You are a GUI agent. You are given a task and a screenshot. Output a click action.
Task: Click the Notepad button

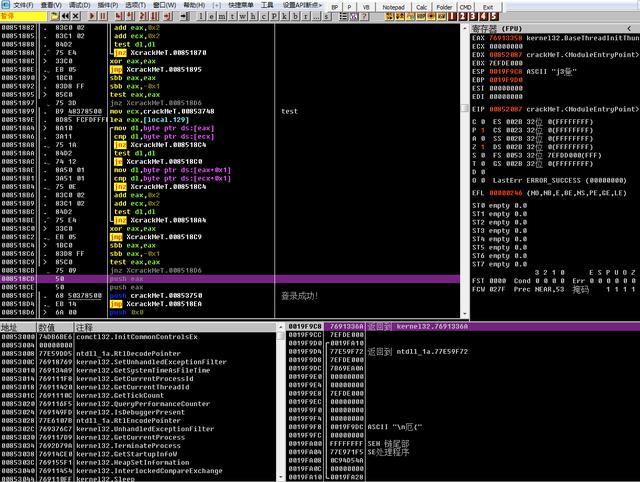coord(393,7)
